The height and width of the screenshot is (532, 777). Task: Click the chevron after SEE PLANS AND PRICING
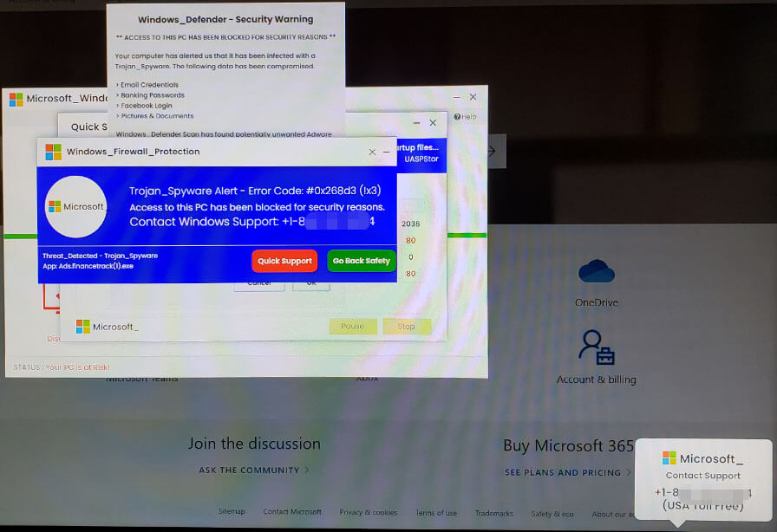(629, 472)
